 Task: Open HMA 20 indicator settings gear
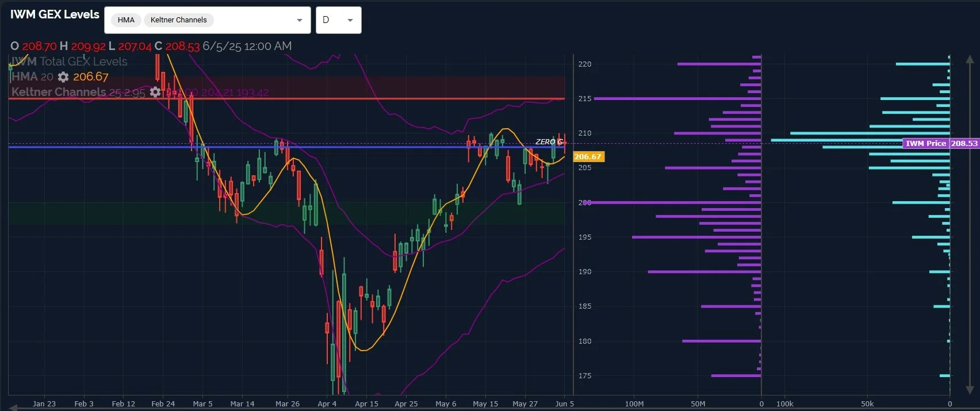pyautogui.click(x=63, y=77)
